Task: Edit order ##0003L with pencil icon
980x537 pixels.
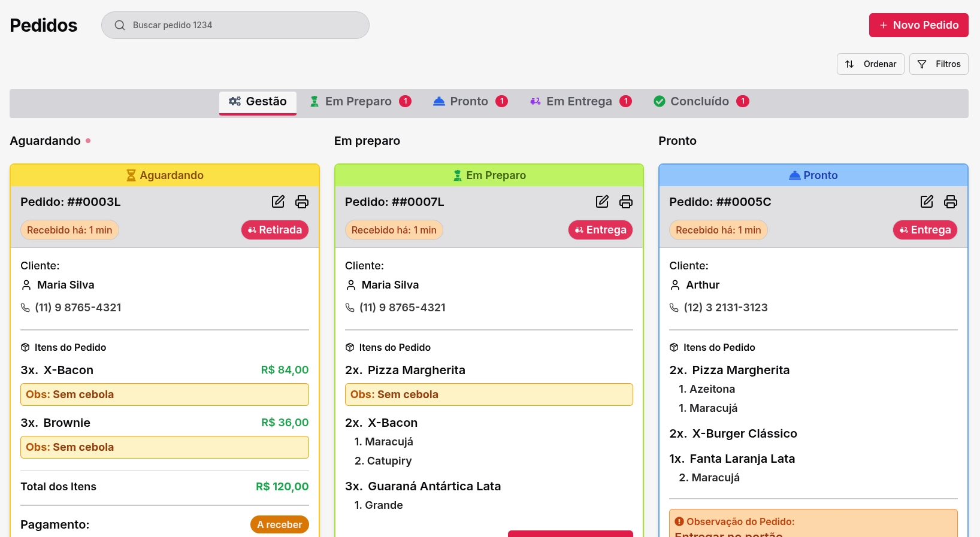Action: (x=278, y=202)
